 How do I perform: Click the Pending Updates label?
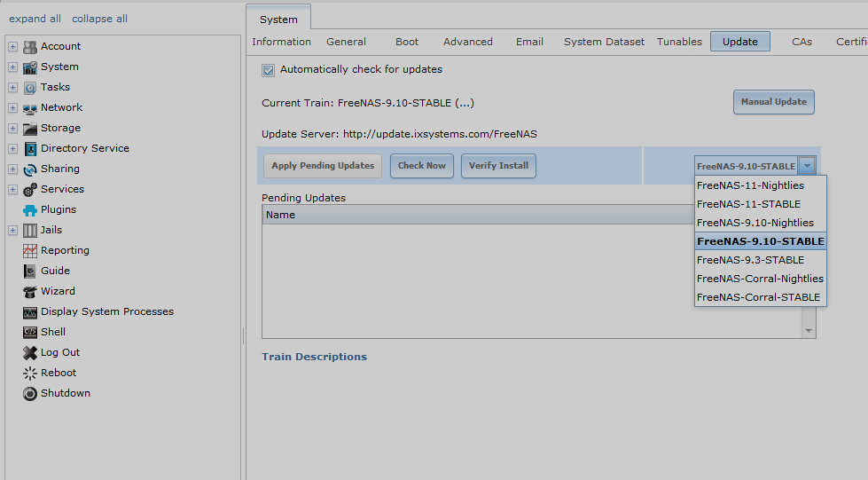(x=303, y=198)
